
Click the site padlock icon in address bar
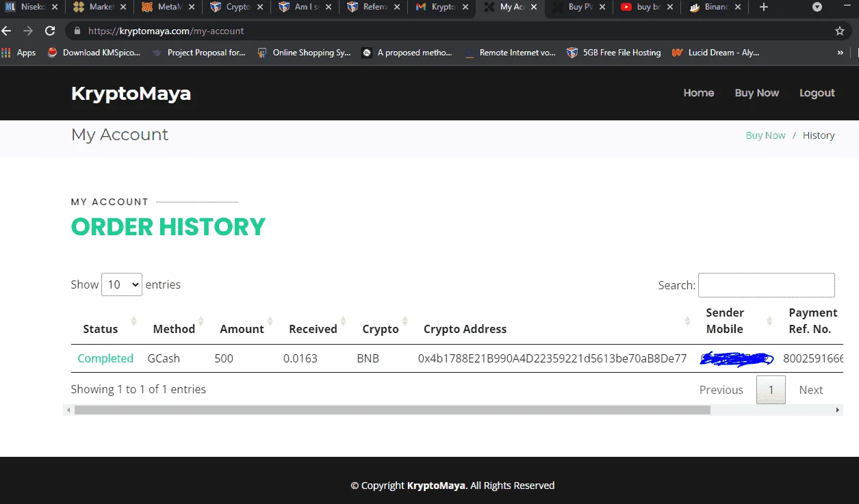[x=77, y=31]
